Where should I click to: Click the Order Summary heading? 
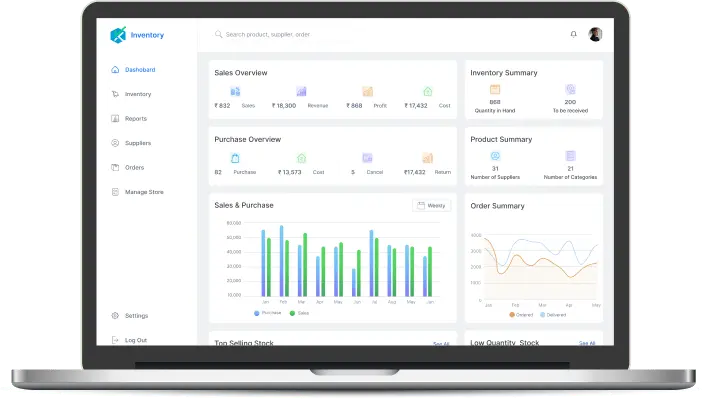pos(497,206)
